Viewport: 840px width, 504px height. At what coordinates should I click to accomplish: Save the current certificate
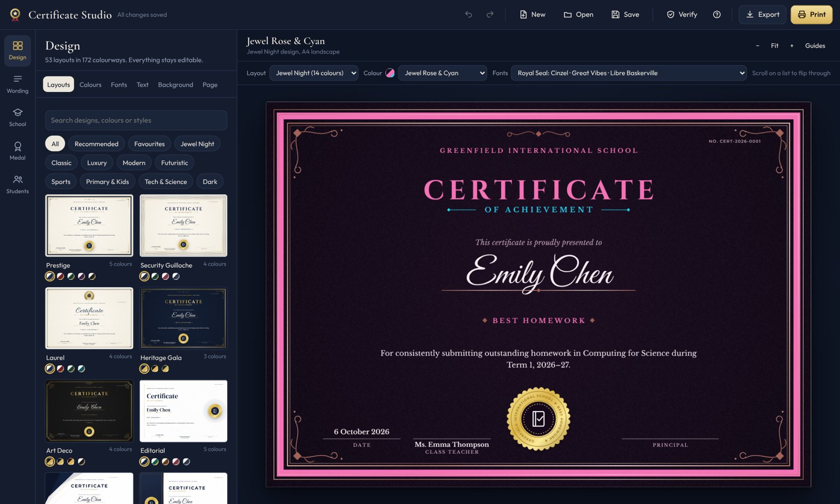[x=625, y=15]
